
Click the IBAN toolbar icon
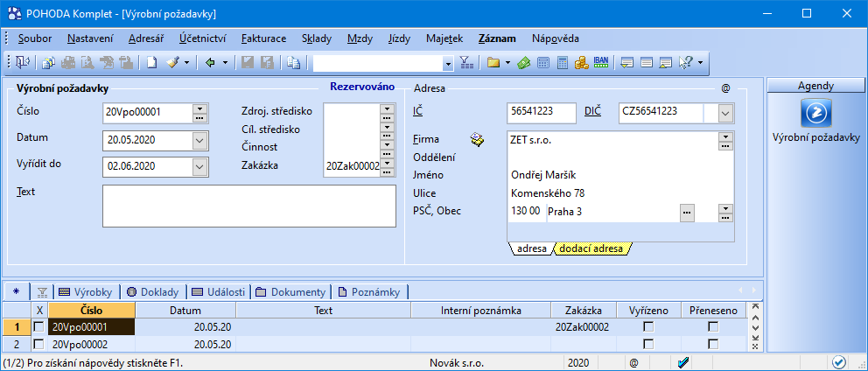[x=601, y=62]
